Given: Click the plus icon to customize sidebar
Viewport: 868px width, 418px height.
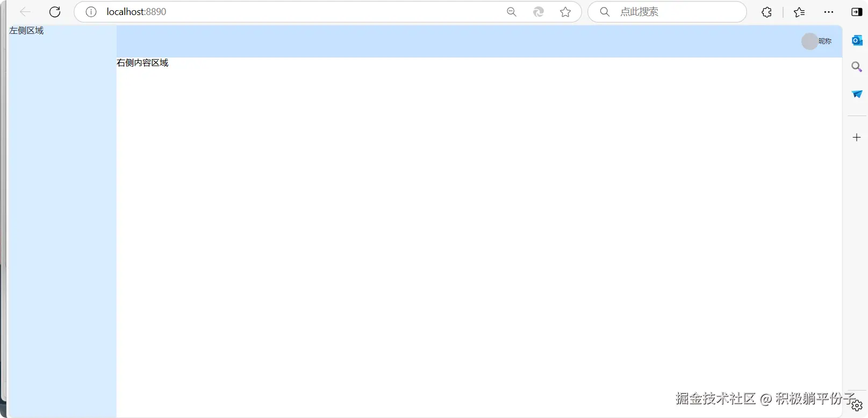Looking at the screenshot, I should (x=857, y=138).
